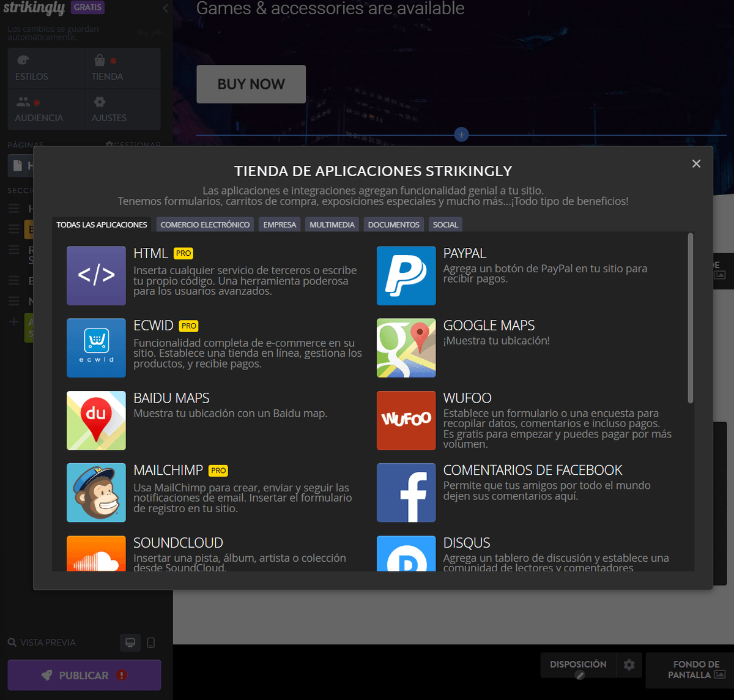Click the blue add section plus button
The height and width of the screenshot is (700, 734).
tap(461, 135)
